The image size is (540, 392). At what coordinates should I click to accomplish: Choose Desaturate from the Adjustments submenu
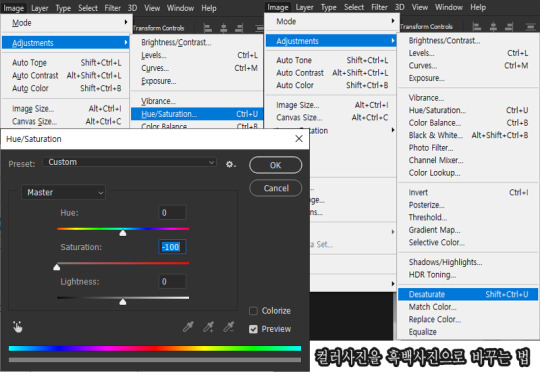tap(468, 294)
